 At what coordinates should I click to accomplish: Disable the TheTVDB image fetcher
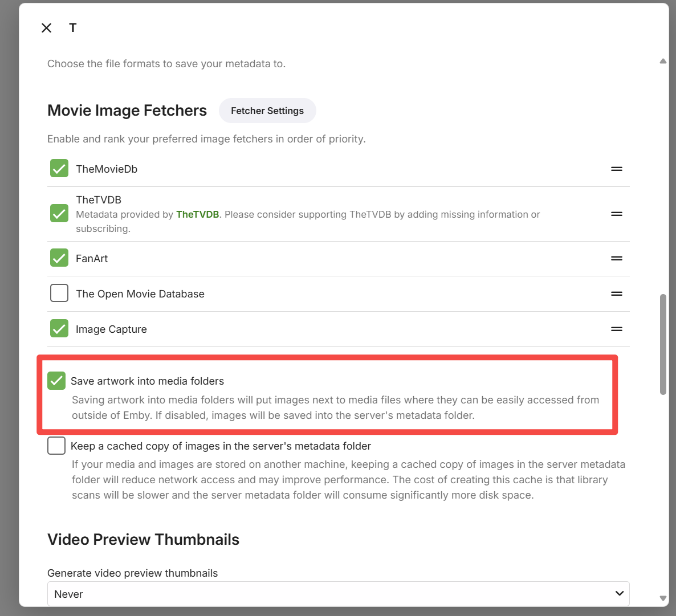[x=59, y=214]
